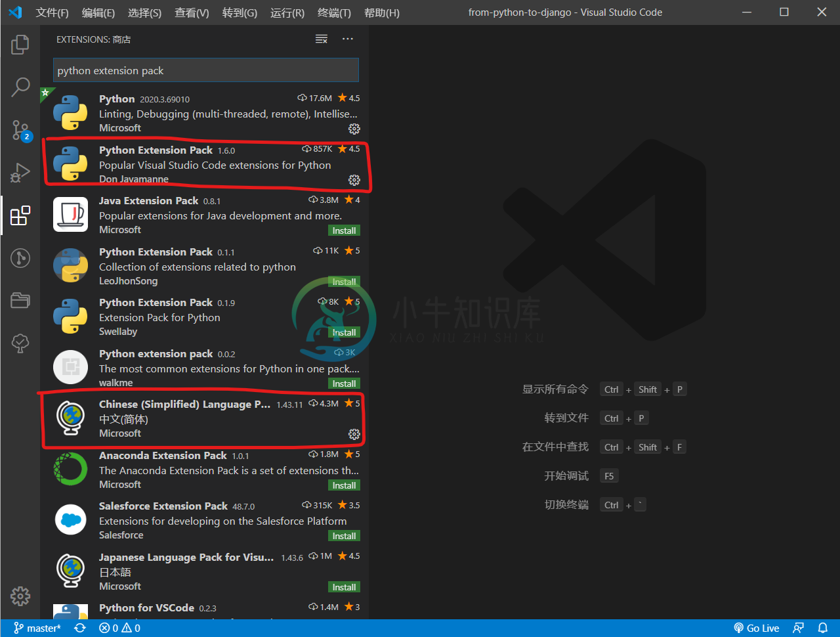This screenshot has width=840, height=637.
Task: Open the Explorer view in activity bar
Action: tap(20, 45)
